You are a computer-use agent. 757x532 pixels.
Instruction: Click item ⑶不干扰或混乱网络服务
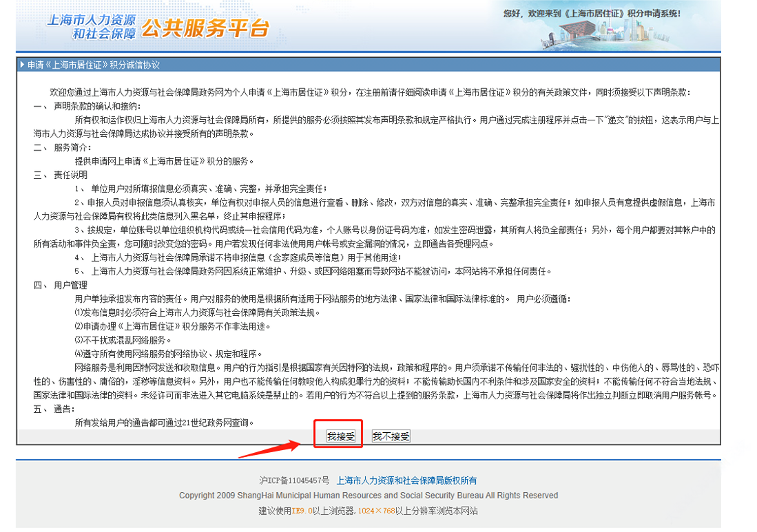pos(123,340)
